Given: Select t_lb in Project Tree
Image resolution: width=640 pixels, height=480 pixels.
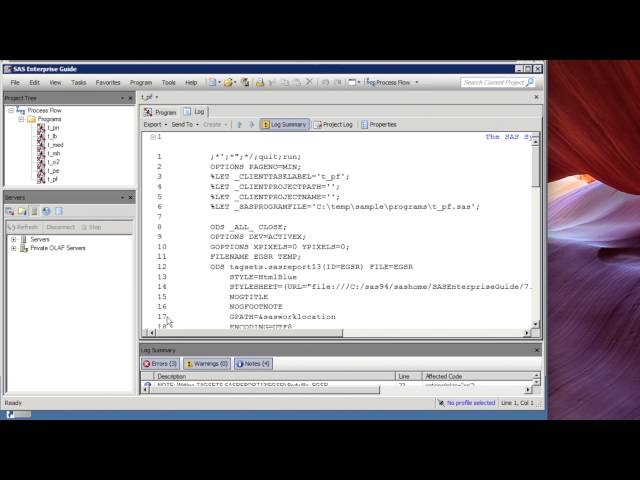Looking at the screenshot, I should click(52, 136).
